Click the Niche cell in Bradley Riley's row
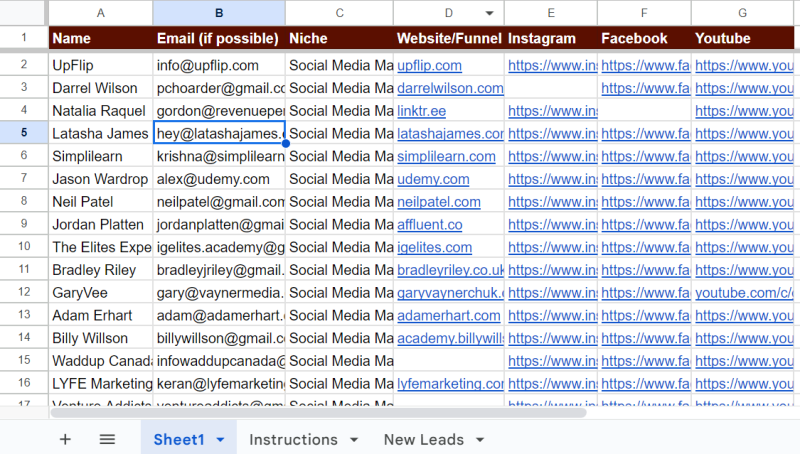The width and height of the screenshot is (800, 454). pyautogui.click(x=339, y=270)
